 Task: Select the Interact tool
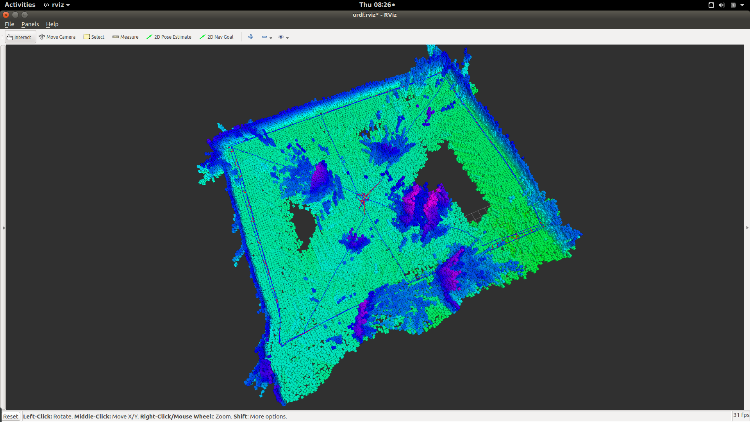tap(19, 37)
